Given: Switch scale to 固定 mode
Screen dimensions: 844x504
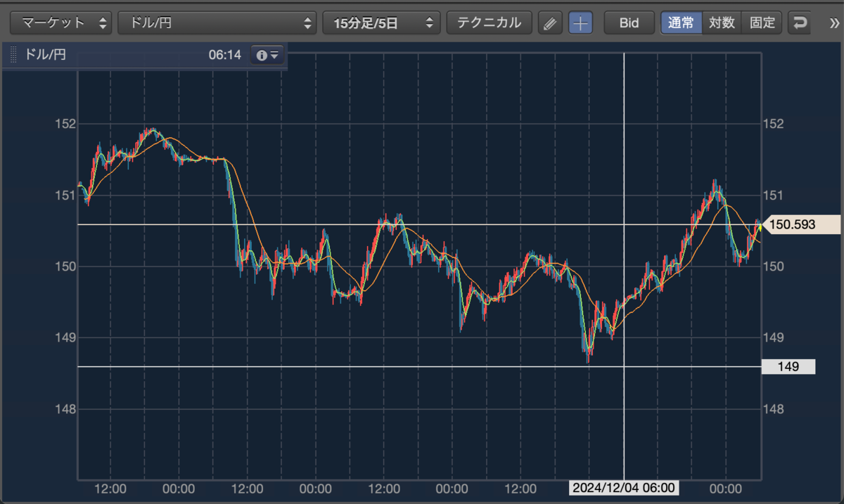Looking at the screenshot, I should (x=762, y=23).
